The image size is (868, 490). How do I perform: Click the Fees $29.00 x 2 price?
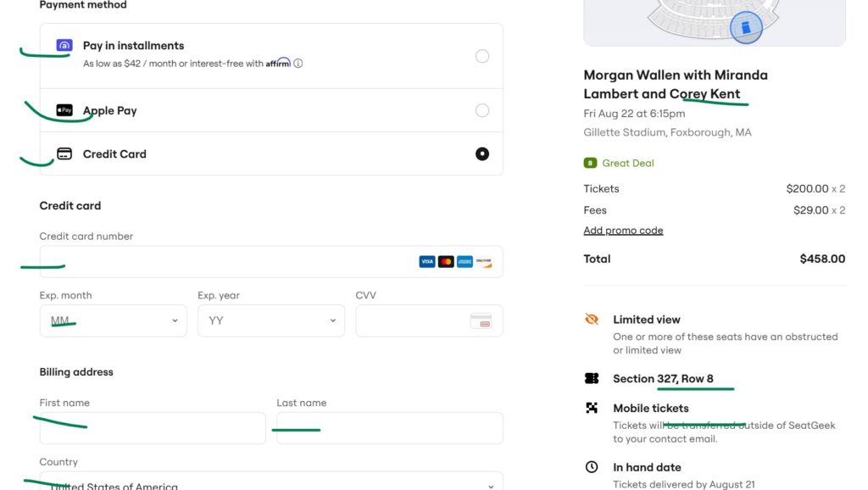click(820, 210)
